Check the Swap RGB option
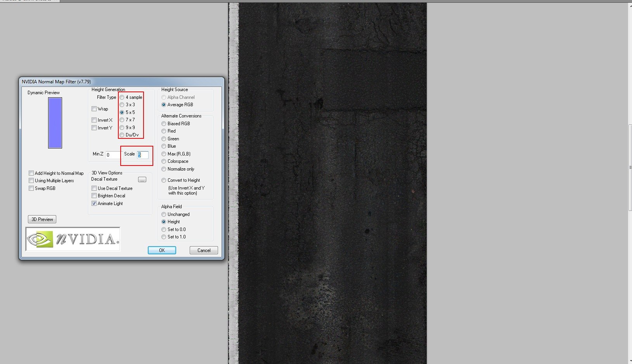 pyautogui.click(x=31, y=188)
